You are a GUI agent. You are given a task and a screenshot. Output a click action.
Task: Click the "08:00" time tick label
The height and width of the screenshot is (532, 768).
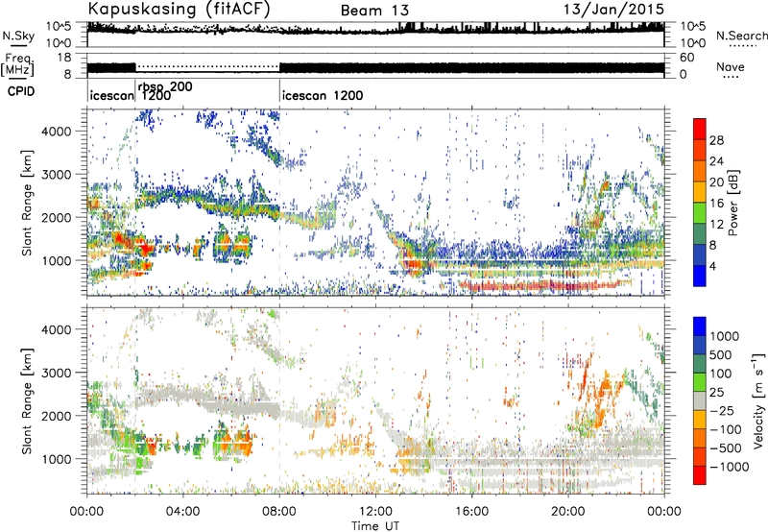279,512
